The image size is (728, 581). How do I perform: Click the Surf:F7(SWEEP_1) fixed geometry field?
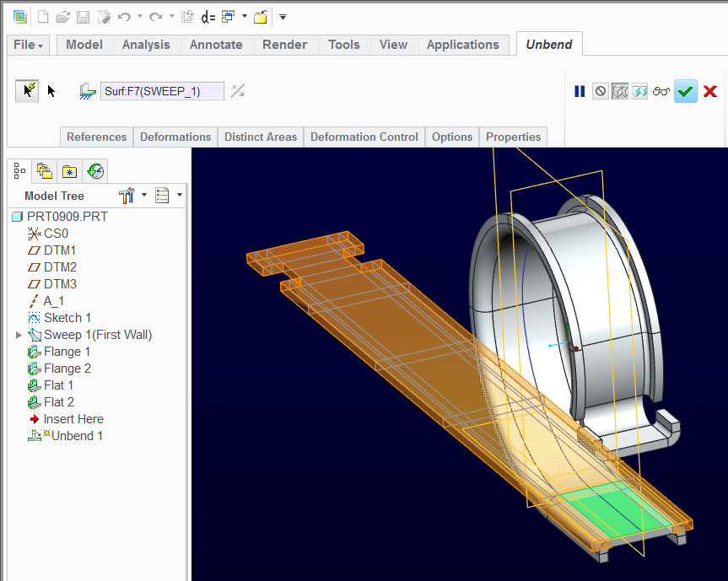pos(162,91)
